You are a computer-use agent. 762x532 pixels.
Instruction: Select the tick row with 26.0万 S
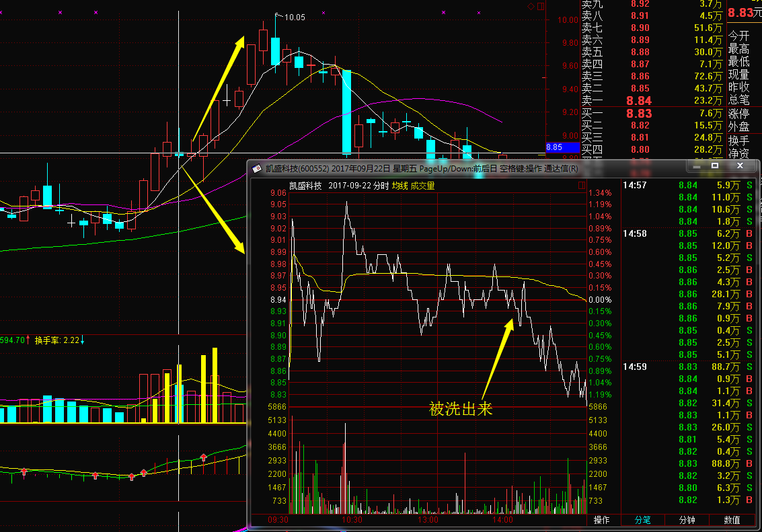(x=689, y=428)
